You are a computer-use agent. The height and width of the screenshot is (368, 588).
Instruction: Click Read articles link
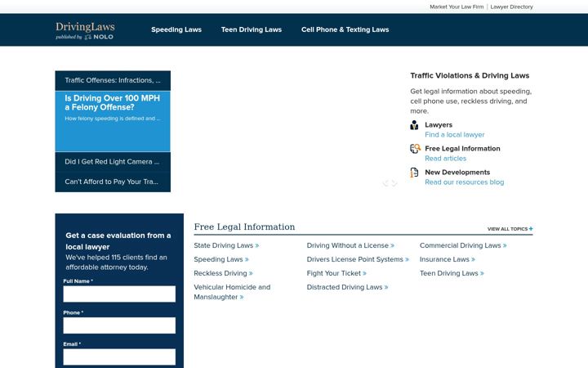pos(446,159)
